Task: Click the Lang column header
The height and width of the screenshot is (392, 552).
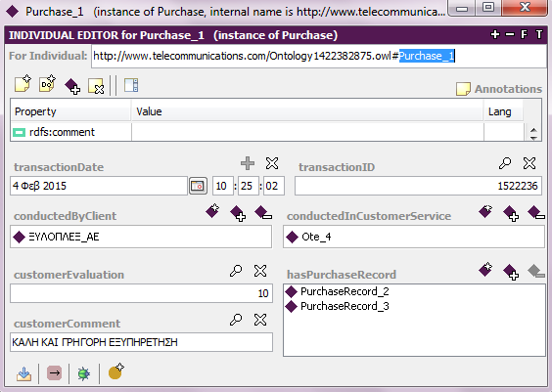Action: (503, 111)
